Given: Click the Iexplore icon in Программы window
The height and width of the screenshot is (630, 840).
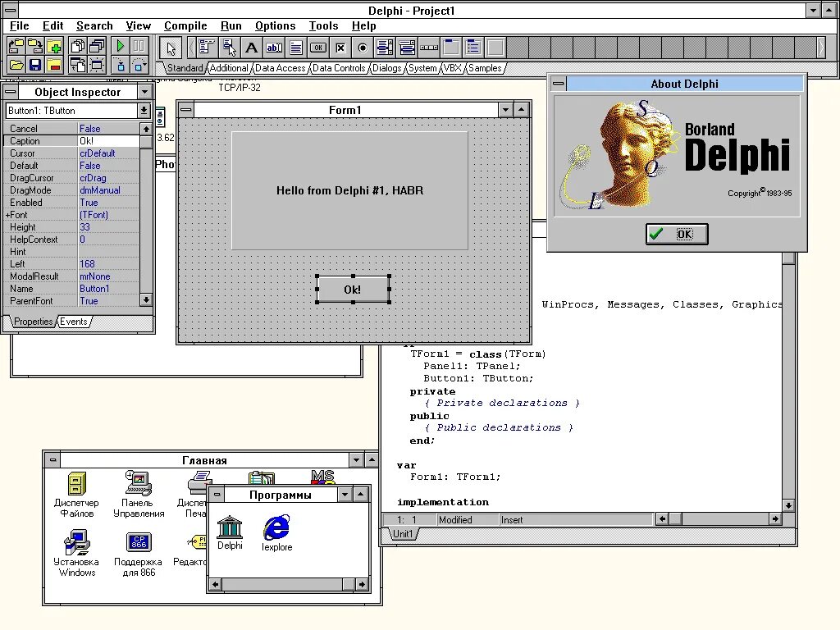Looking at the screenshot, I should coord(277,533).
